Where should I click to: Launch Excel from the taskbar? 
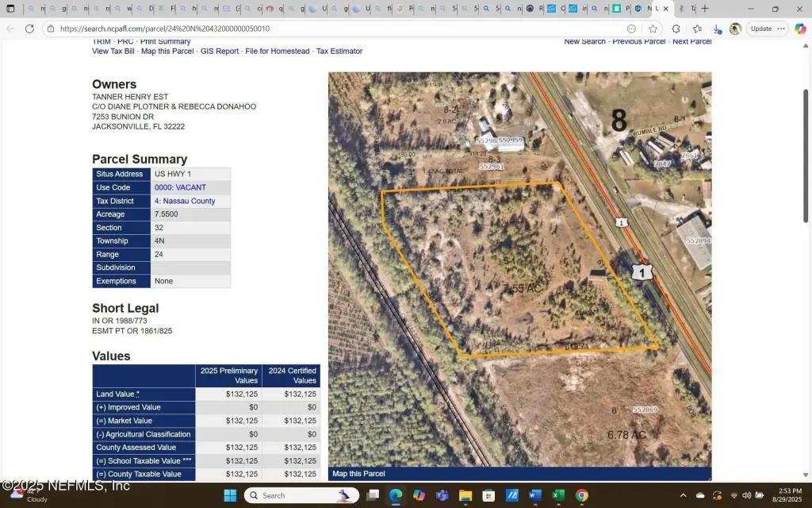(x=558, y=495)
